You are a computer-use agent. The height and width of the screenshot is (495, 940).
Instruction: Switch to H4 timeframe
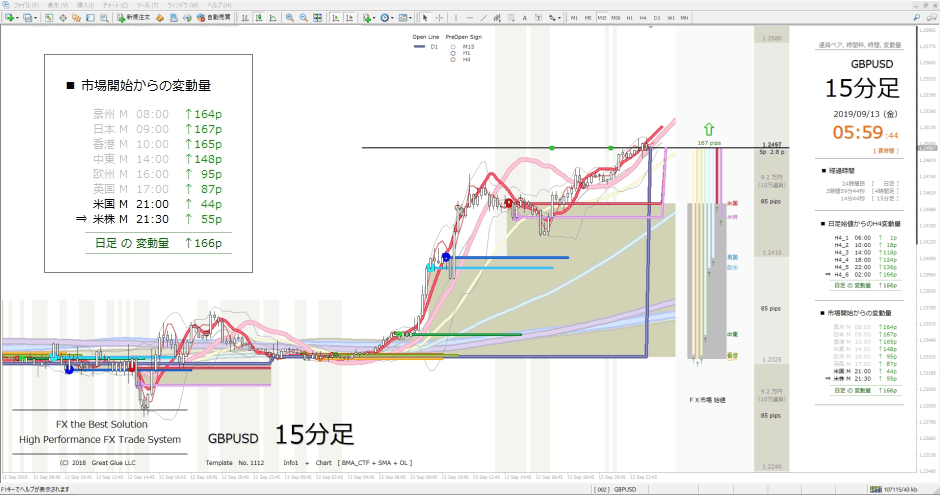pyautogui.click(x=643, y=18)
